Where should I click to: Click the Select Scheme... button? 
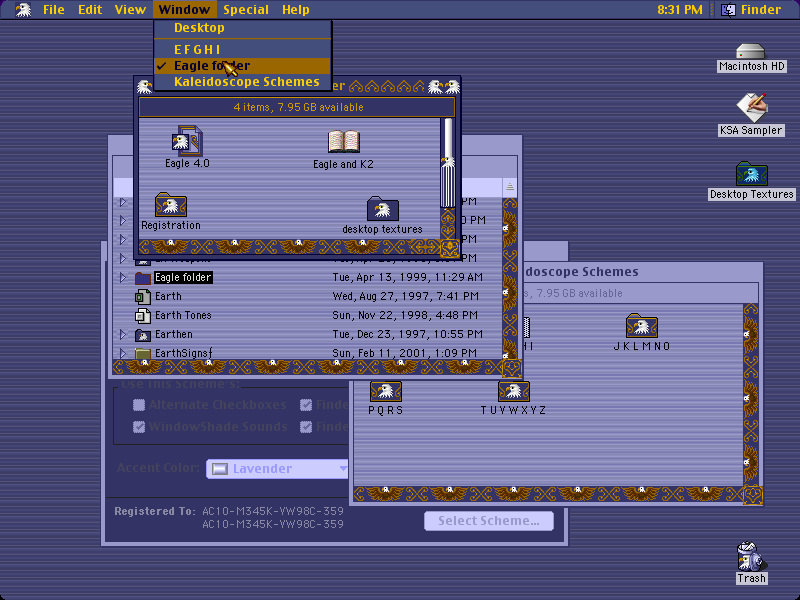tap(489, 520)
